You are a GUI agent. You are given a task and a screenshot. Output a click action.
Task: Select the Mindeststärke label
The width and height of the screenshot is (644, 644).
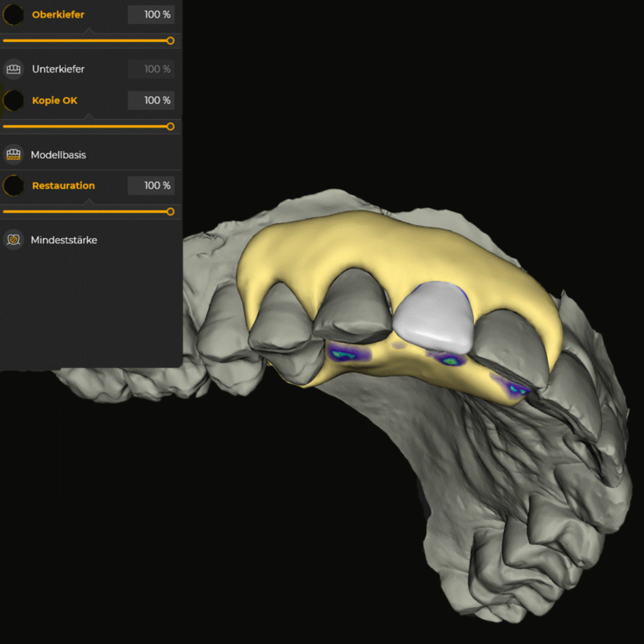pyautogui.click(x=64, y=240)
